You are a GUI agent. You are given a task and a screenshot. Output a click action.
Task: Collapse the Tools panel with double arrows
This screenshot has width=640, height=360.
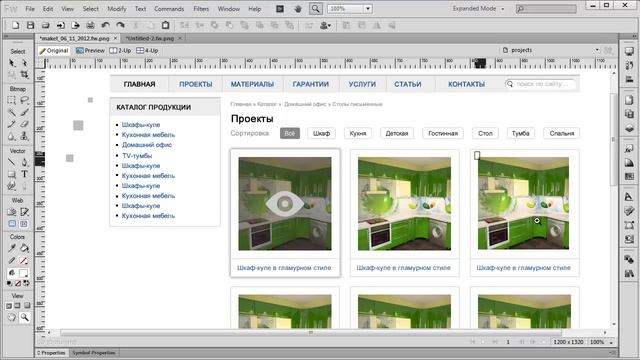[6, 36]
